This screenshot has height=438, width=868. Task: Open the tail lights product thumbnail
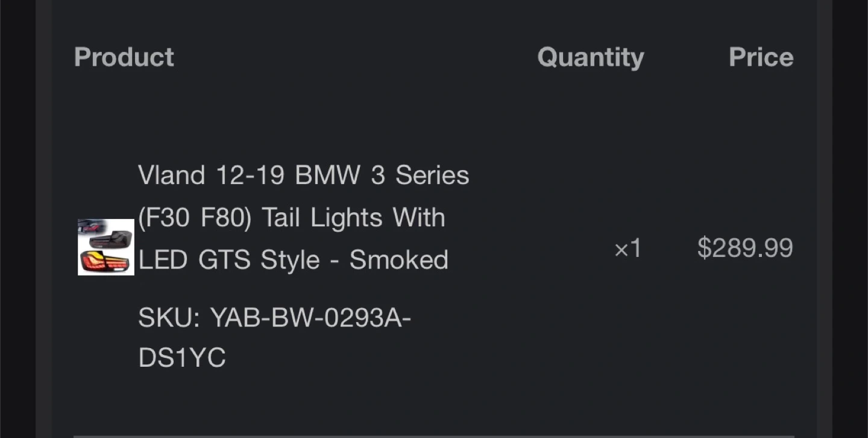pyautogui.click(x=106, y=247)
